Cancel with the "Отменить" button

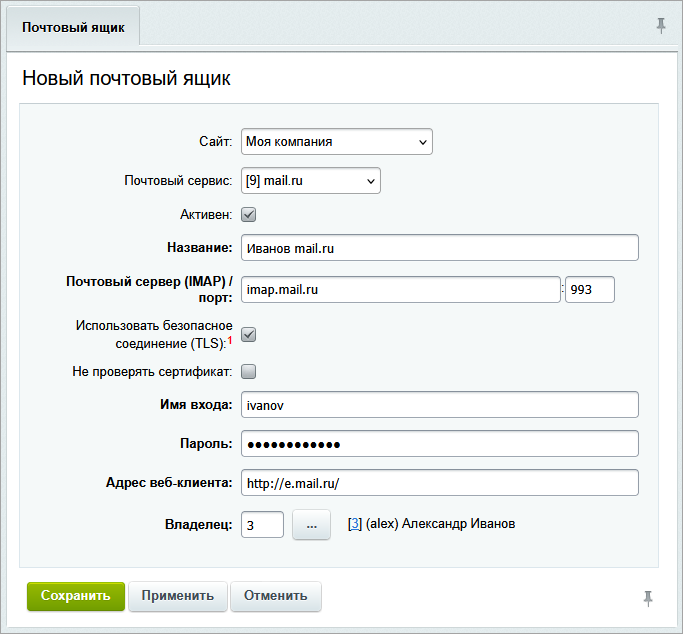click(x=275, y=596)
